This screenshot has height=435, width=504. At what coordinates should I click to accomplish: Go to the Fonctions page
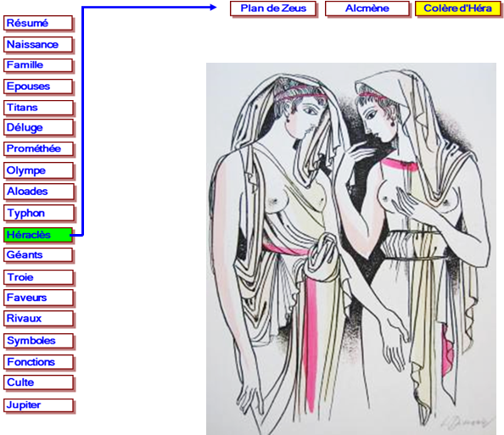click(38, 362)
